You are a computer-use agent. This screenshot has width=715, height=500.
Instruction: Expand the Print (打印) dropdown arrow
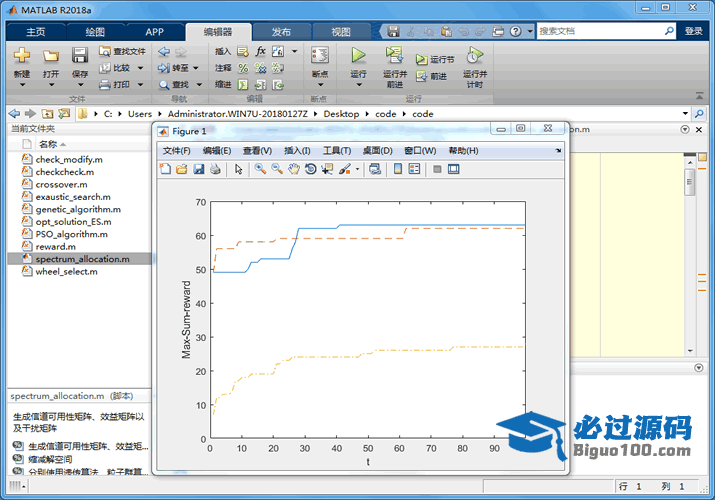[138, 85]
